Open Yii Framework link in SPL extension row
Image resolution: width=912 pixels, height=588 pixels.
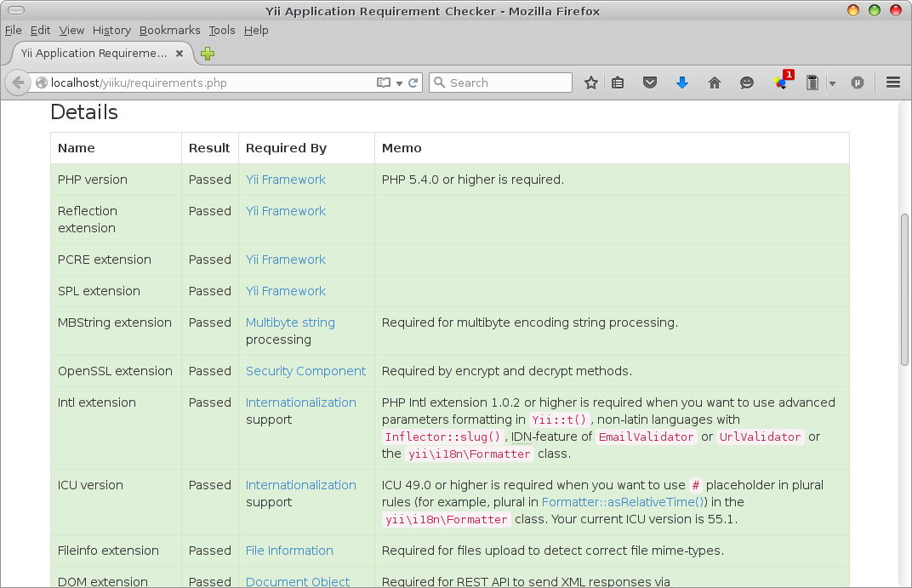point(286,291)
